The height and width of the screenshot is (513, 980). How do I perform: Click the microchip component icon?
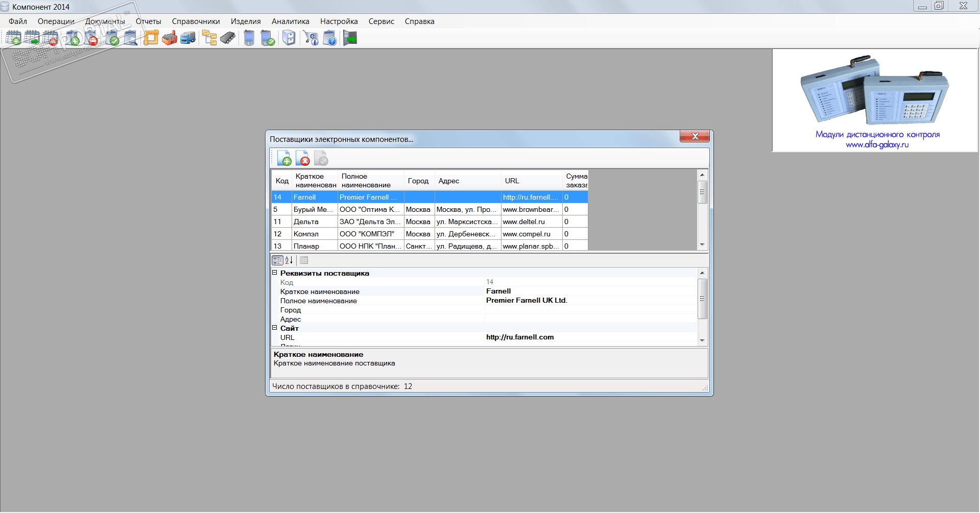[x=228, y=38]
